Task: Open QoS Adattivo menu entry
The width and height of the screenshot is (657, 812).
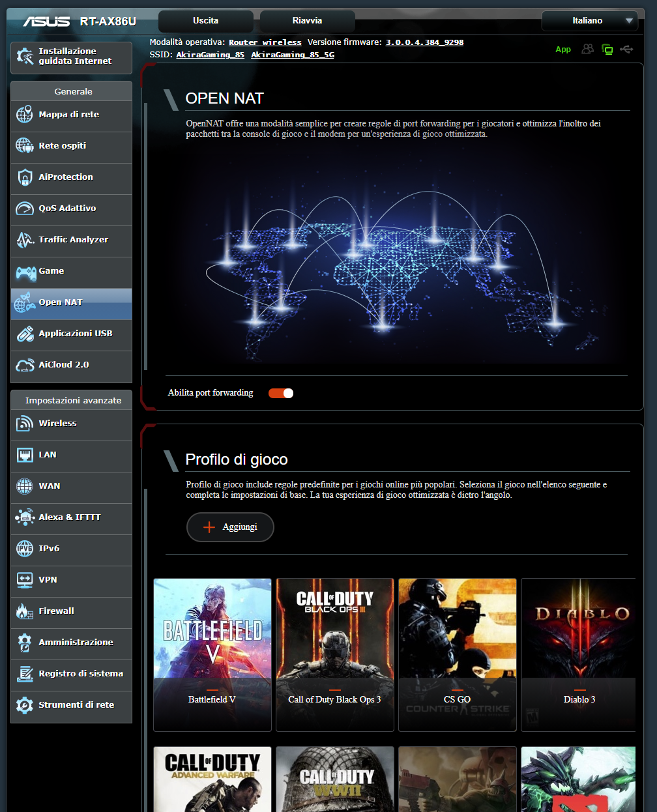Action: click(x=71, y=210)
